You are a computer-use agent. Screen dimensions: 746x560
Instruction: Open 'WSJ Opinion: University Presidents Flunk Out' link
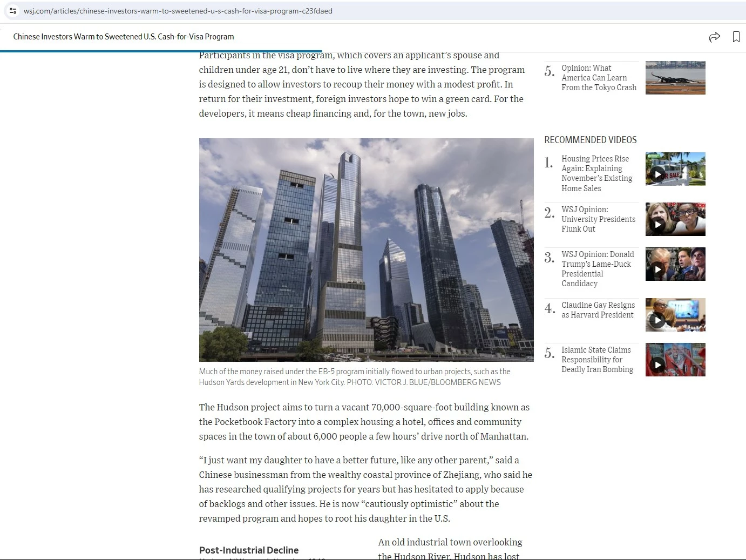pyautogui.click(x=598, y=219)
